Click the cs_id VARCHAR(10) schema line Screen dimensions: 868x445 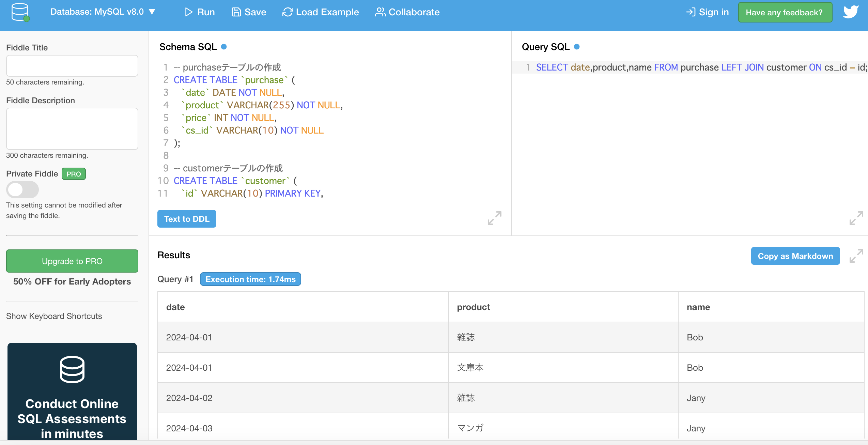(252, 131)
